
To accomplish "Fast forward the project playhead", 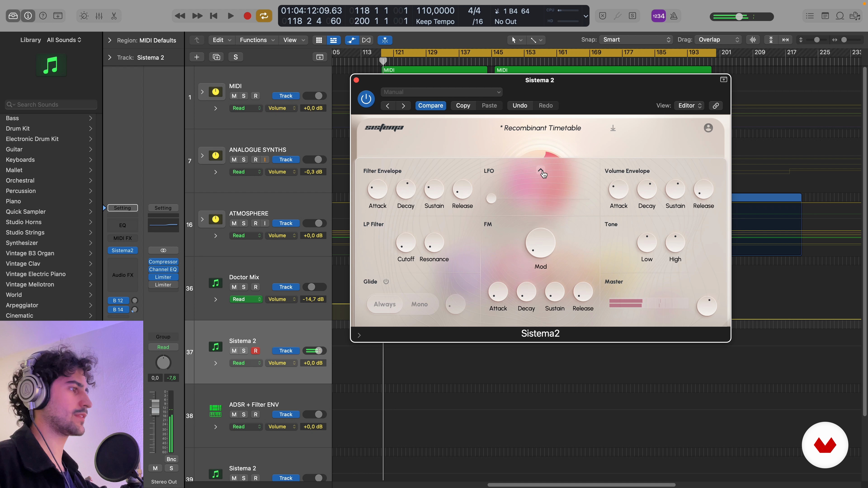I will point(197,16).
